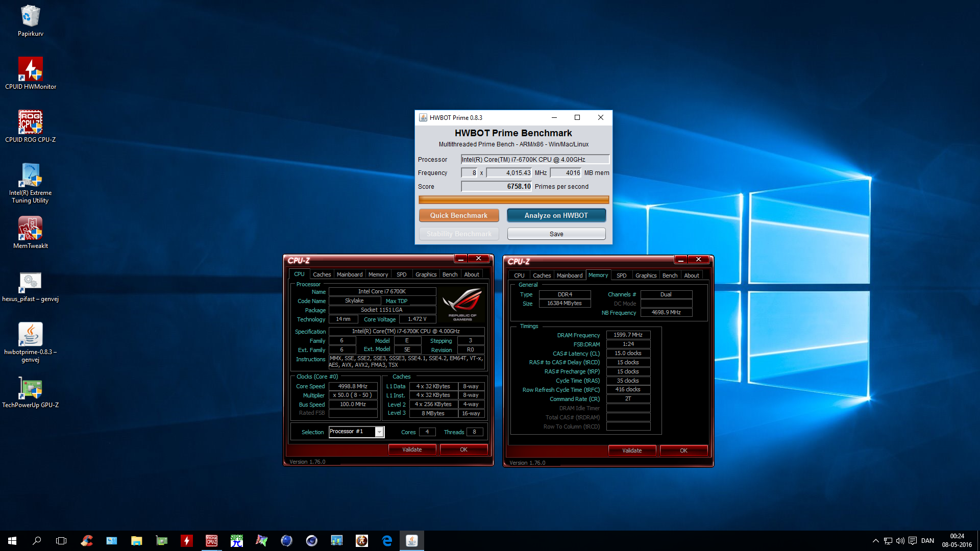Open the volume control tray icon
The height and width of the screenshot is (551, 980).
point(900,541)
